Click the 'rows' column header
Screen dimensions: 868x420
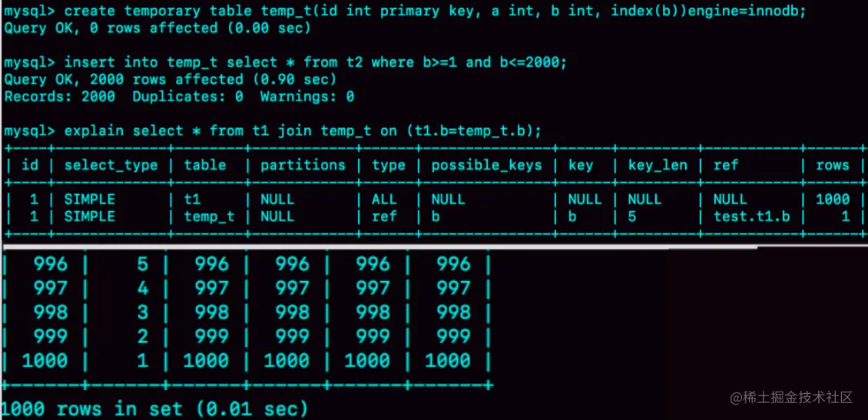[833, 165]
